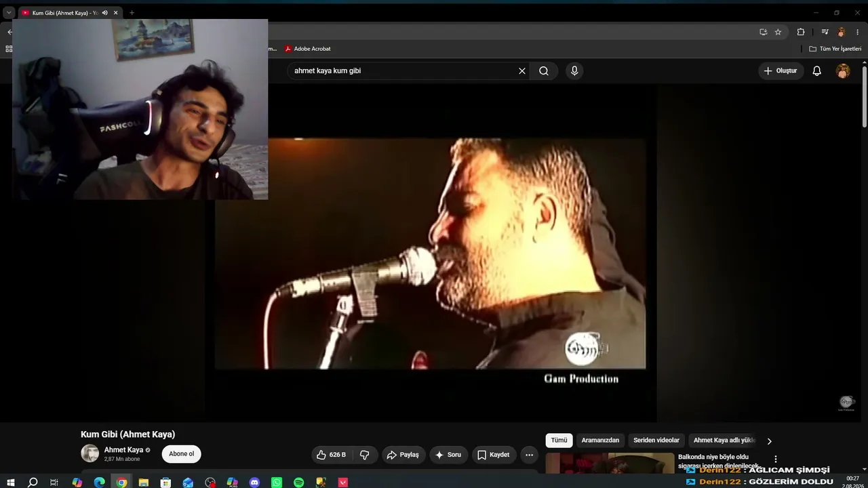Screen dimensions: 868x488
Task: Open Copilot from the taskbar
Action: [77, 483]
